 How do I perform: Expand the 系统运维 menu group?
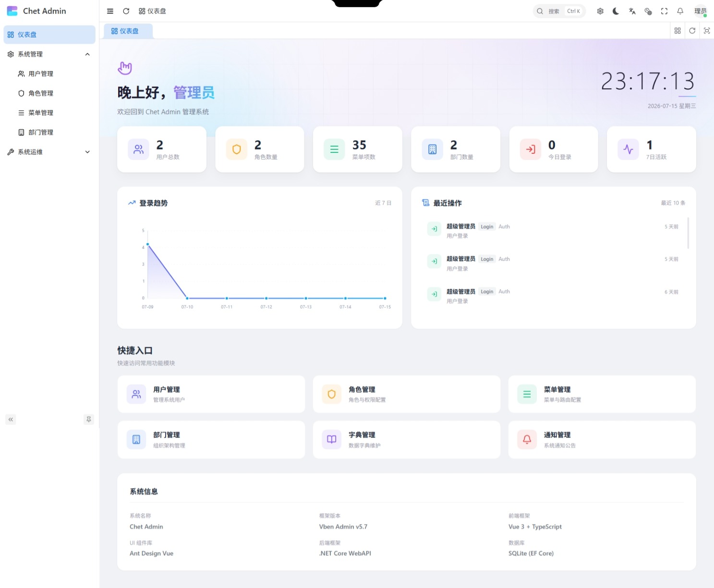coord(49,152)
